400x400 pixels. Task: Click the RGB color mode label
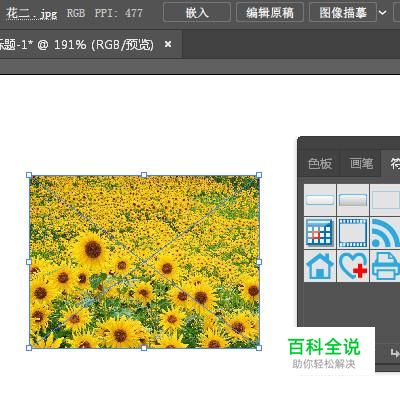click(76, 13)
